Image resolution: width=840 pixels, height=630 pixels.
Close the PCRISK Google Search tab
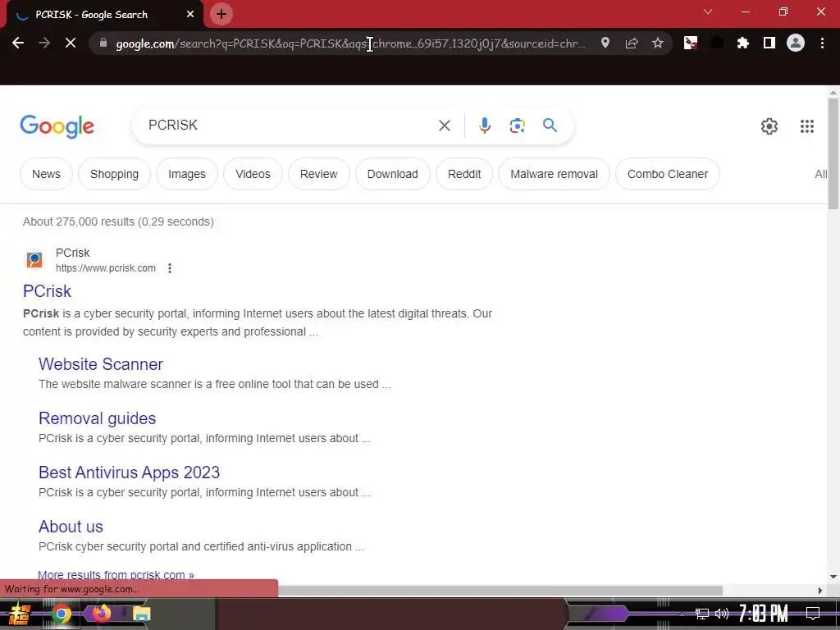click(x=190, y=15)
